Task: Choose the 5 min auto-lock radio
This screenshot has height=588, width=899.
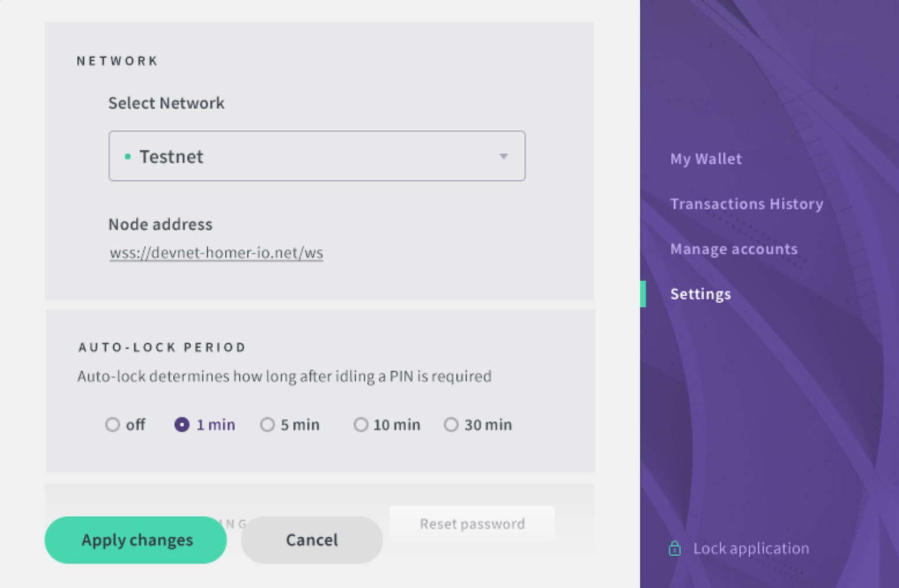Action: (268, 425)
